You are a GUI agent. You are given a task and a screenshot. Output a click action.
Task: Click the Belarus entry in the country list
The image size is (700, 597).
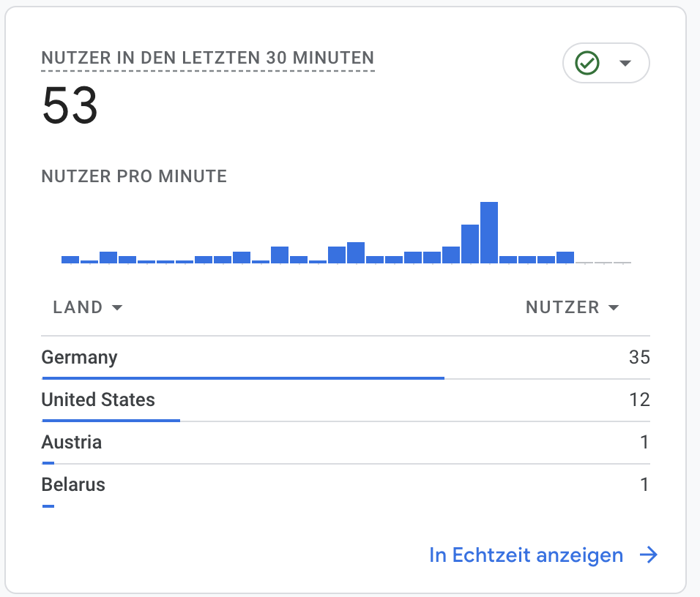[x=73, y=484]
